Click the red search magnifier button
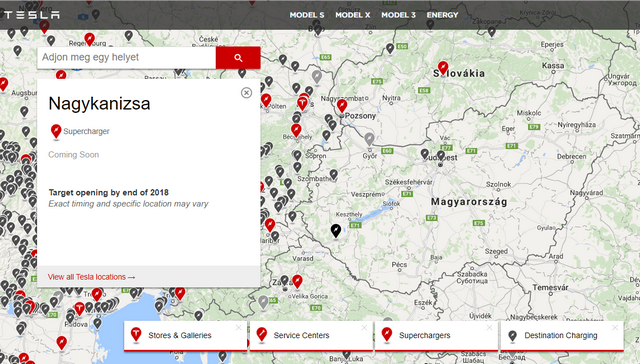 click(x=238, y=58)
